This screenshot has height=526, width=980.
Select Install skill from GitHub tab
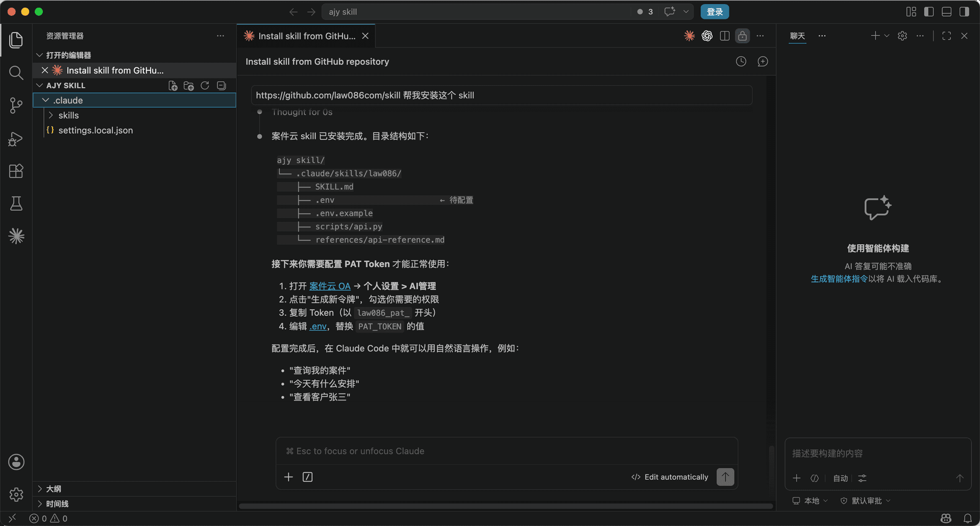[x=306, y=36]
